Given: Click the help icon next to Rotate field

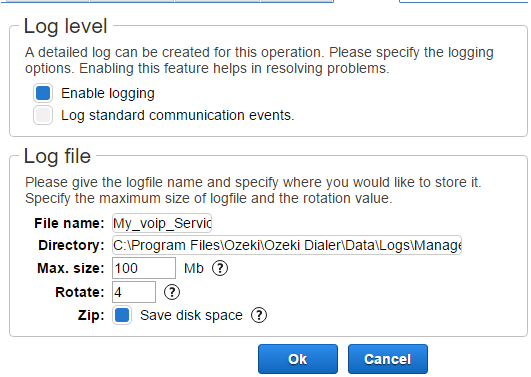Looking at the screenshot, I should pyautogui.click(x=172, y=292).
